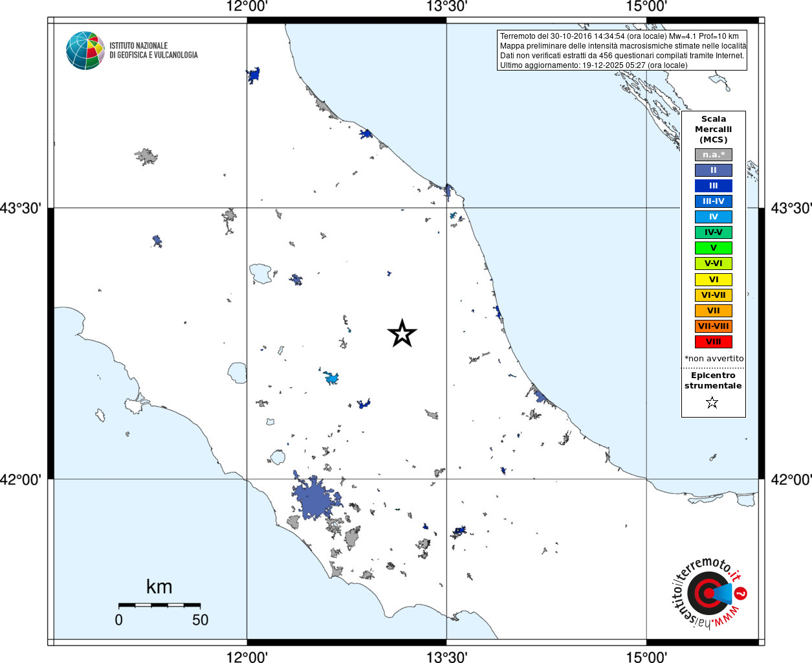Click the 'Dati non verificati' info line
The height and width of the screenshot is (663, 812).
[x=622, y=56]
